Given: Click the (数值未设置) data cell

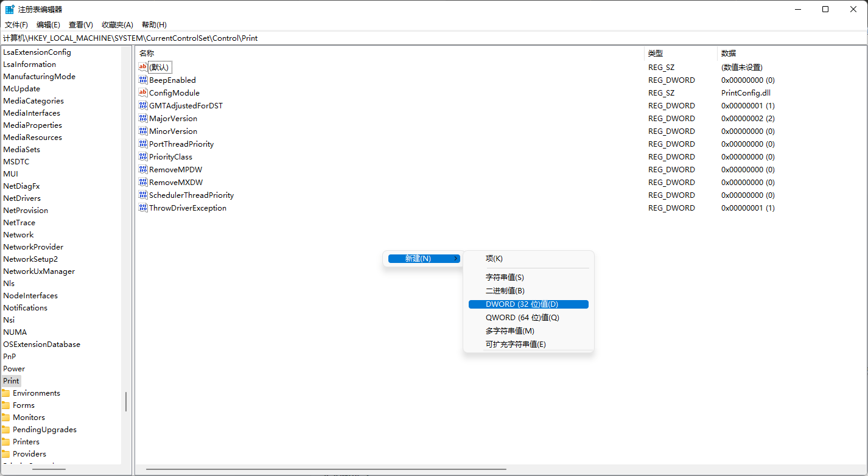Looking at the screenshot, I should click(742, 67).
